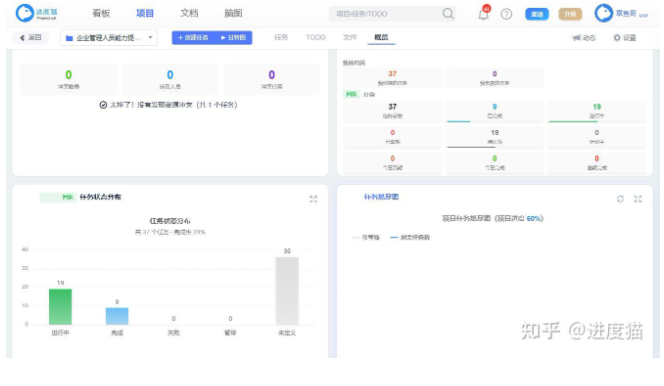Image resolution: width=664 pixels, height=386 pixels.
Task: Click the grey 未定义 bar in the chart
Action: pyautogui.click(x=287, y=291)
